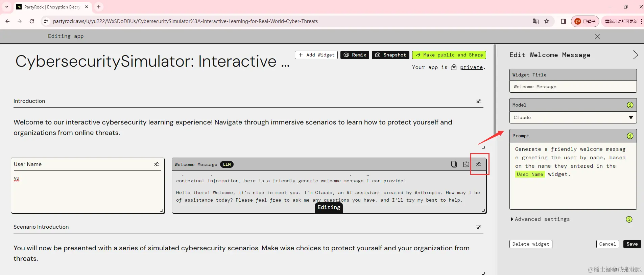
Task: View Advanced settings info icon
Action: [629, 219]
